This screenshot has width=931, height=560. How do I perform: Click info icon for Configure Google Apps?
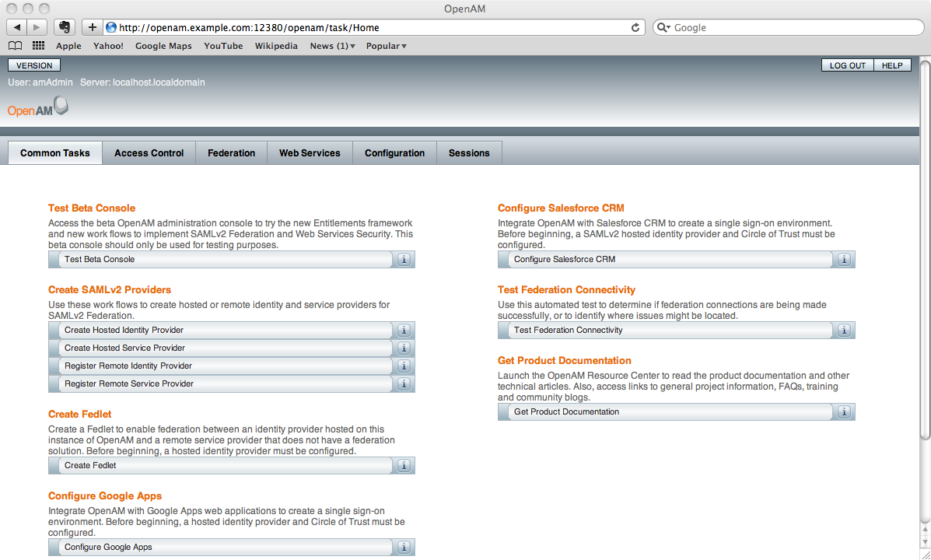tap(404, 548)
